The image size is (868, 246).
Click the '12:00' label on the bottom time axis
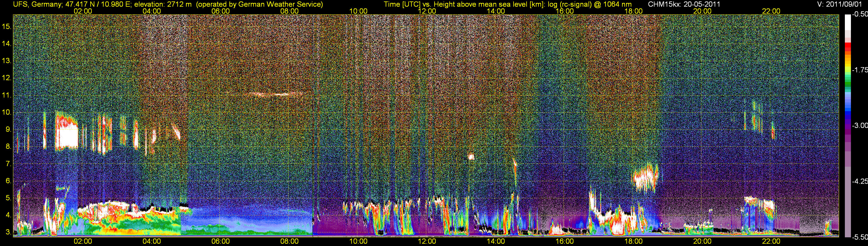coord(427,241)
